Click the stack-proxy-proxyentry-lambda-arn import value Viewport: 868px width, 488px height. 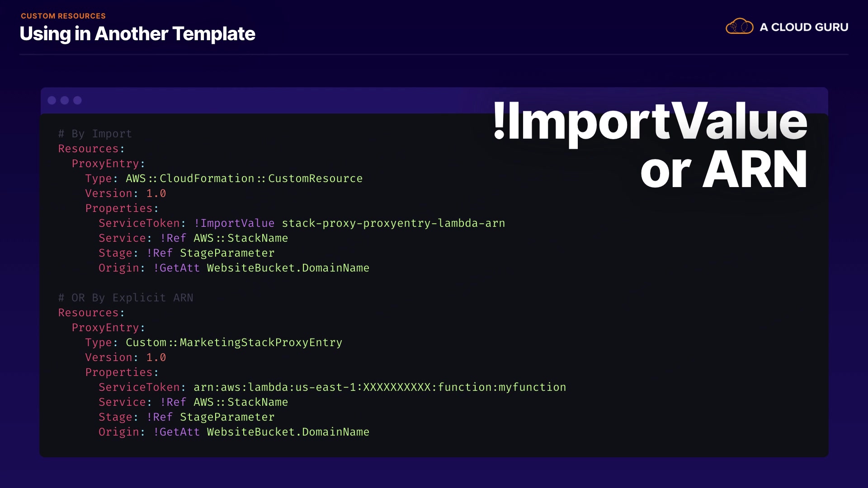(x=393, y=223)
